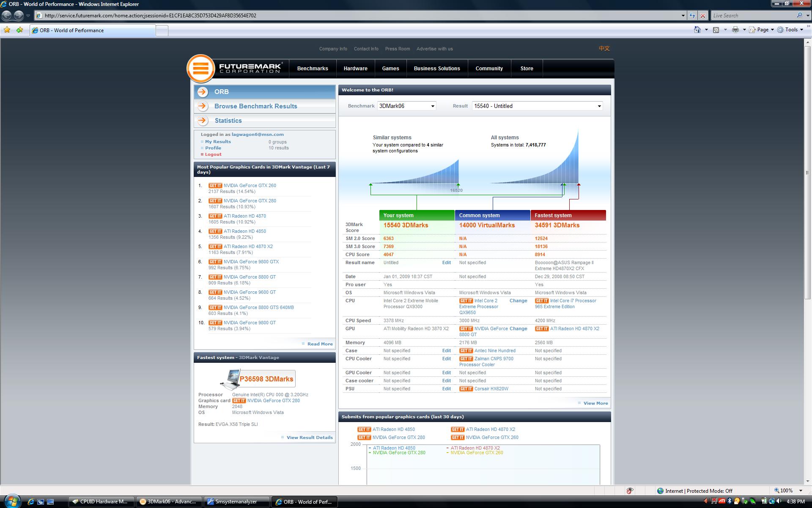Open the Benchmark 3DMark06 dropdown

click(x=406, y=106)
